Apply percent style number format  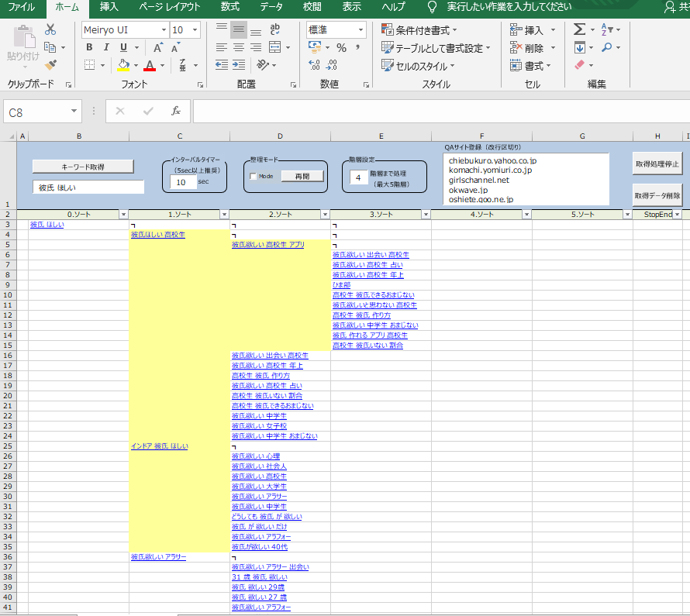click(x=341, y=47)
